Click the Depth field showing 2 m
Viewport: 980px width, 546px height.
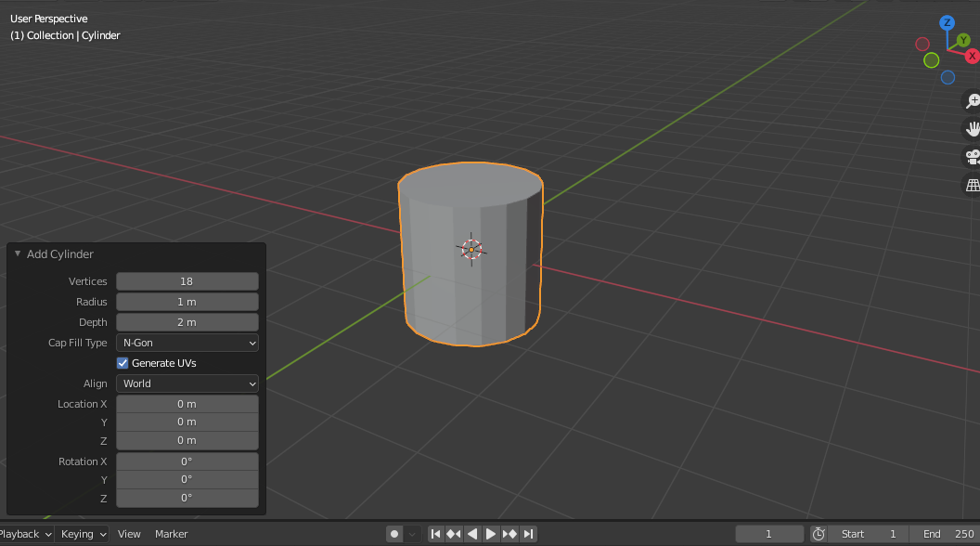(x=187, y=322)
